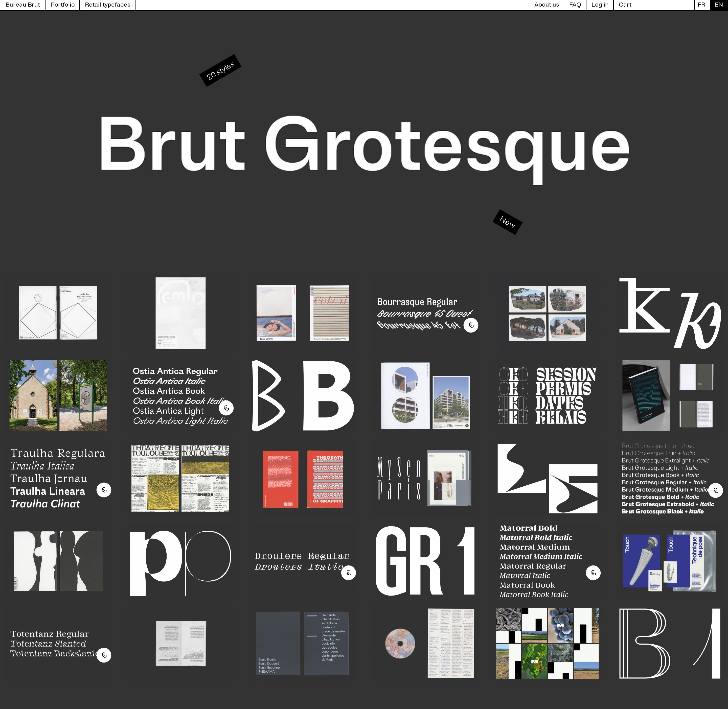Screen dimensions: 728x709
Task: Click the Log in link
Action: coord(600,5)
